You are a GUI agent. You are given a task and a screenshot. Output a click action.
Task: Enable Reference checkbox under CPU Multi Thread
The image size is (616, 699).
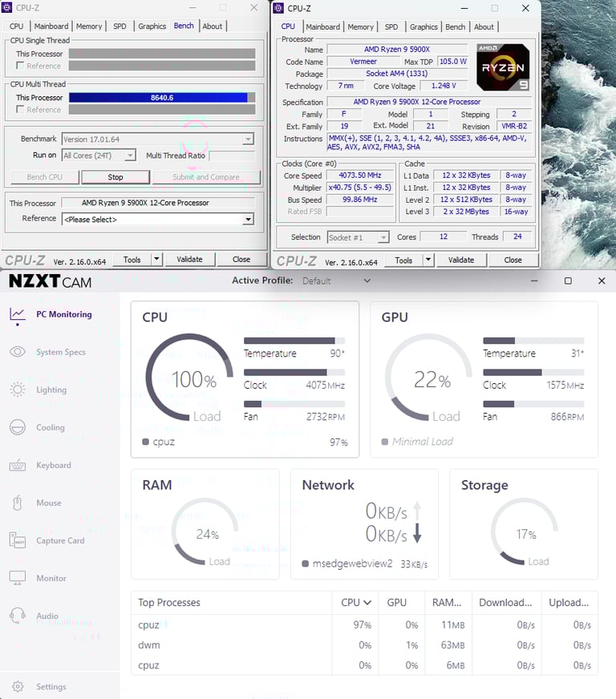coord(20,109)
